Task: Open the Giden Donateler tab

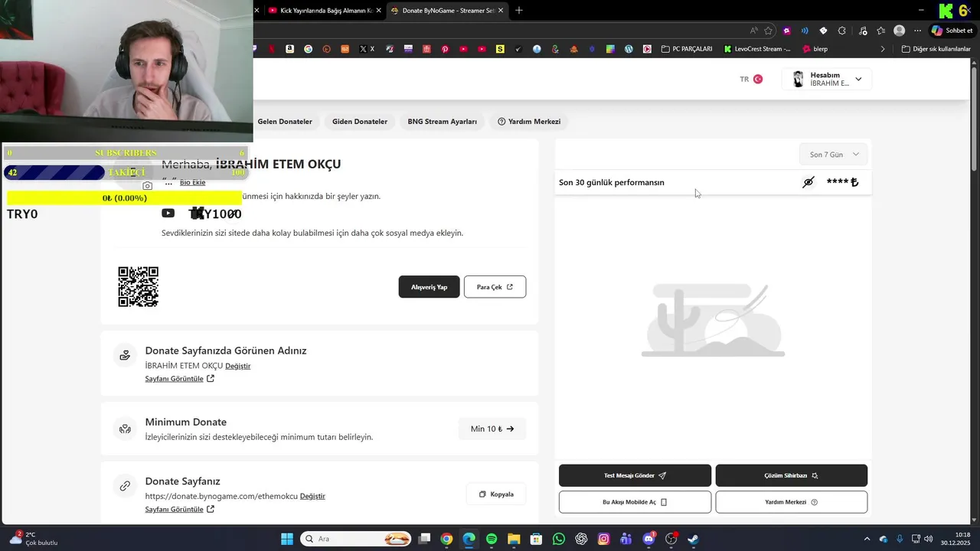Action: pyautogui.click(x=360, y=122)
